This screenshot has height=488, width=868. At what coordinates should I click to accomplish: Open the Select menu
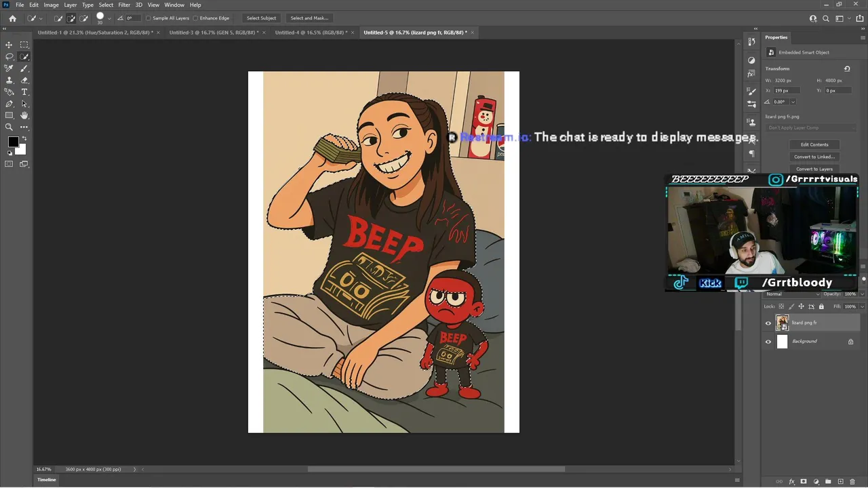pyautogui.click(x=106, y=5)
